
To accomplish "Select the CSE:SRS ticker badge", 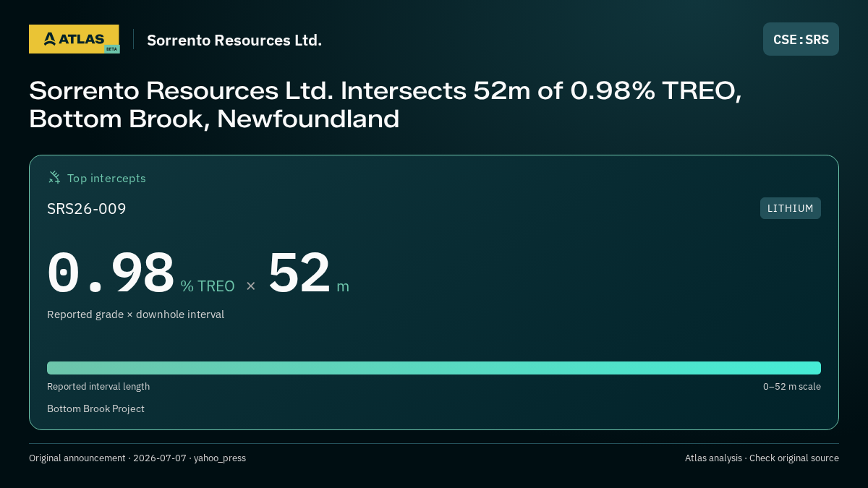I will [x=801, y=39].
